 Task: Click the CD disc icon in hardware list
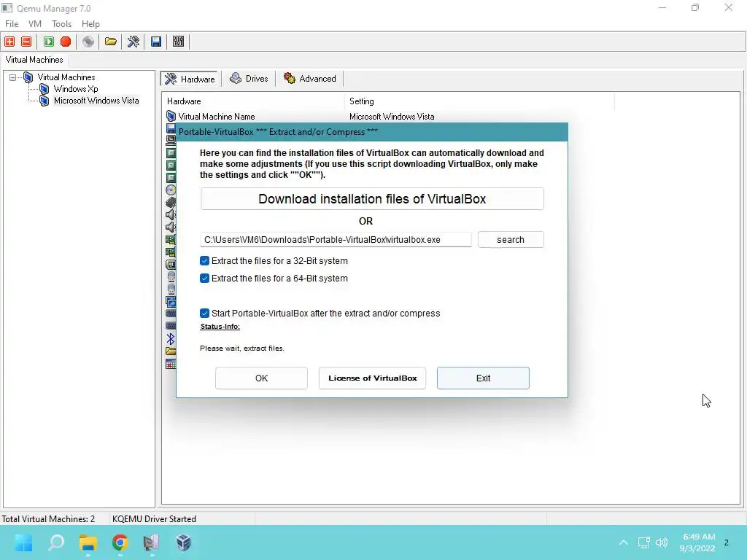coord(171,190)
